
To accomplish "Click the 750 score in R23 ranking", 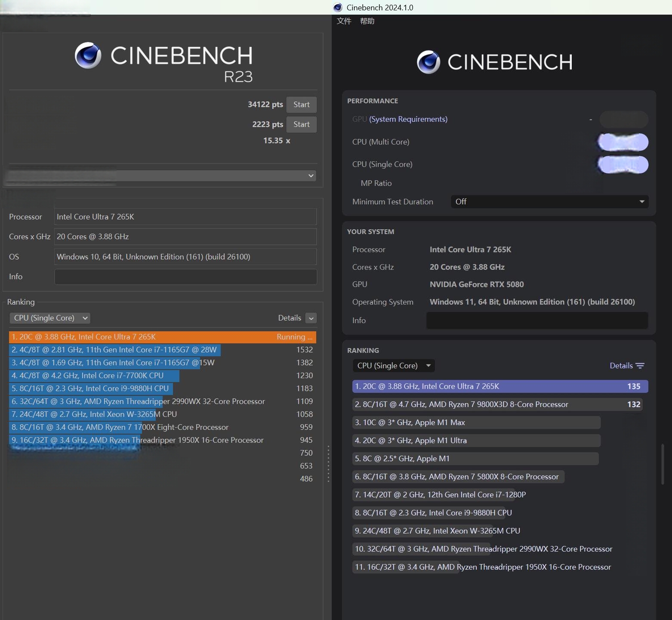I will pos(306,453).
